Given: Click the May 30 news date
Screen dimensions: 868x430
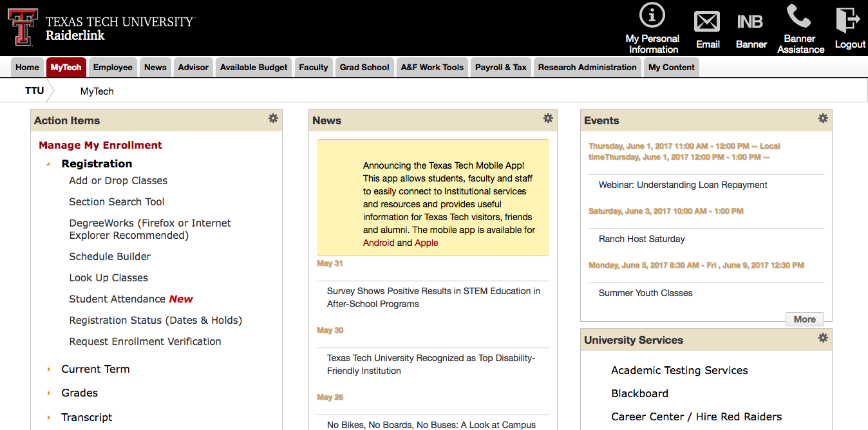Looking at the screenshot, I should [330, 330].
